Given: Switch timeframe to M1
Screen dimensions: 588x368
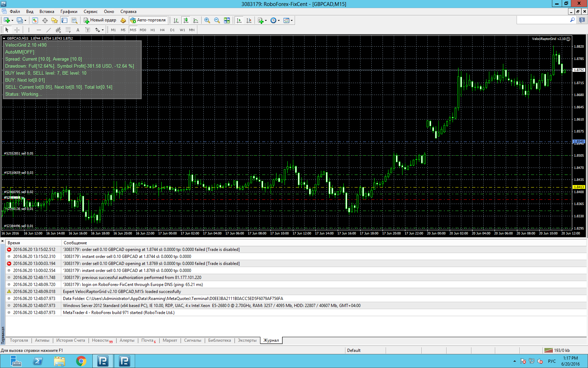Looking at the screenshot, I should [x=113, y=30].
